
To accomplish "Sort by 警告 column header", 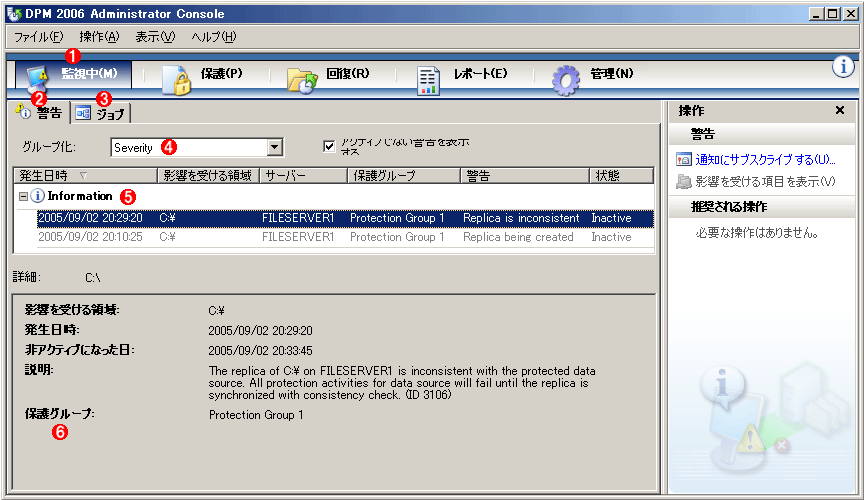I will (x=525, y=176).
